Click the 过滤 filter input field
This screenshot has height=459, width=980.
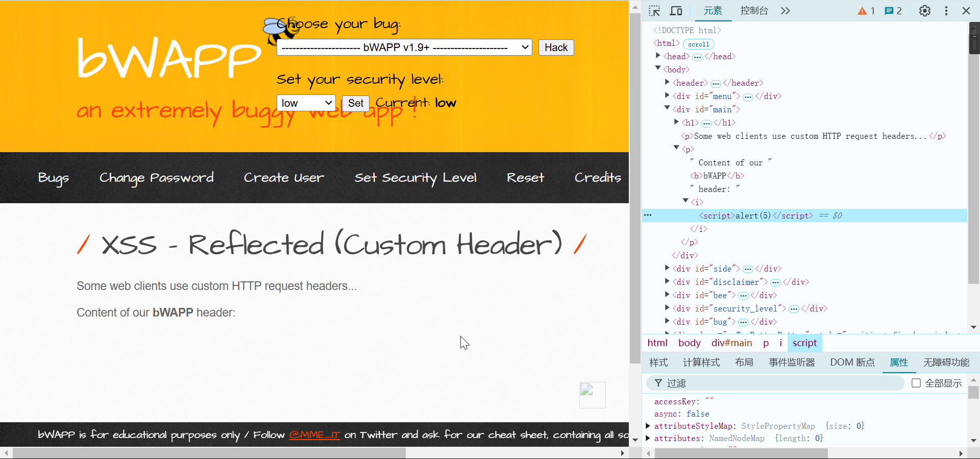click(x=781, y=383)
